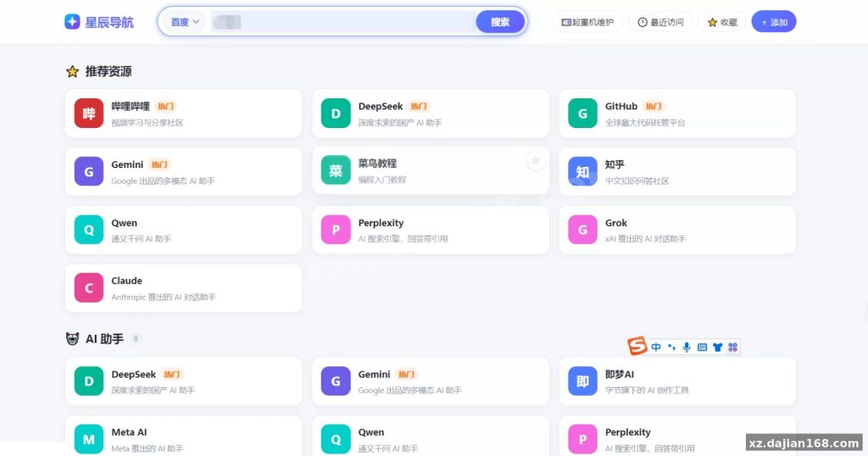
Task: Click the Sogou S logo icon
Action: click(637, 346)
